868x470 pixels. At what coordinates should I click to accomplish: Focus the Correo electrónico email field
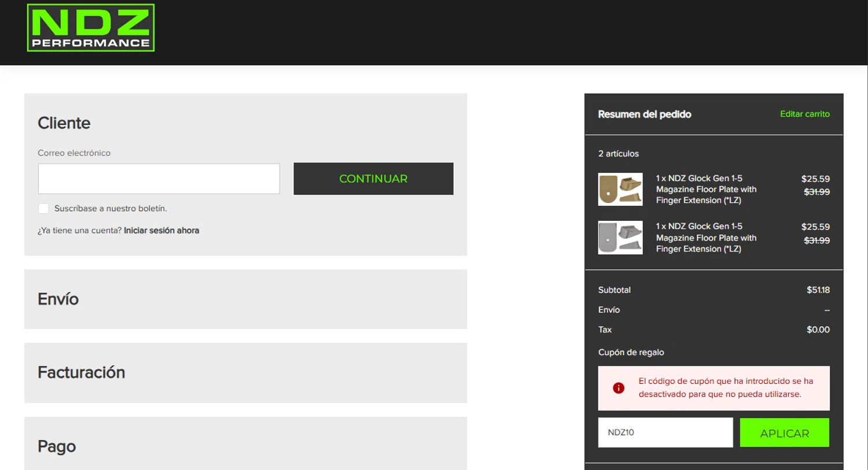point(159,179)
